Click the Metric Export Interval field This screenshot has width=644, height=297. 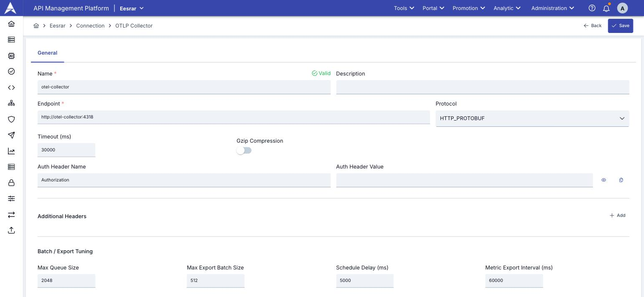coord(514,280)
